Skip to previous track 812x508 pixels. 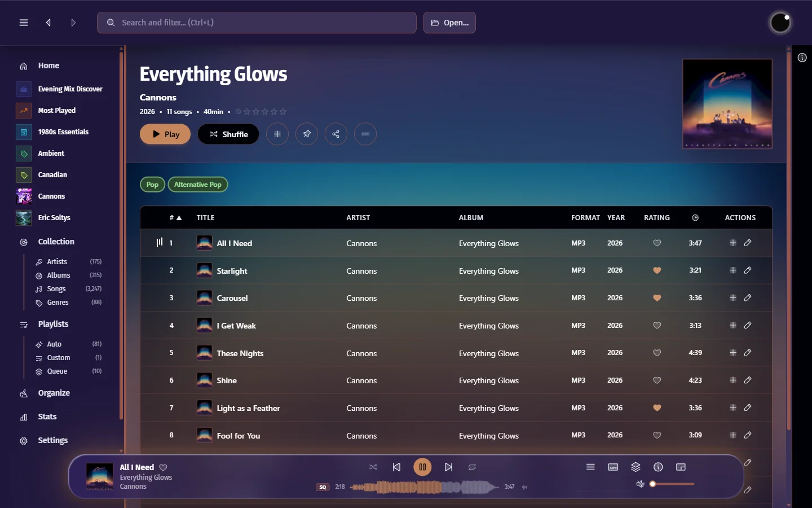pos(396,467)
